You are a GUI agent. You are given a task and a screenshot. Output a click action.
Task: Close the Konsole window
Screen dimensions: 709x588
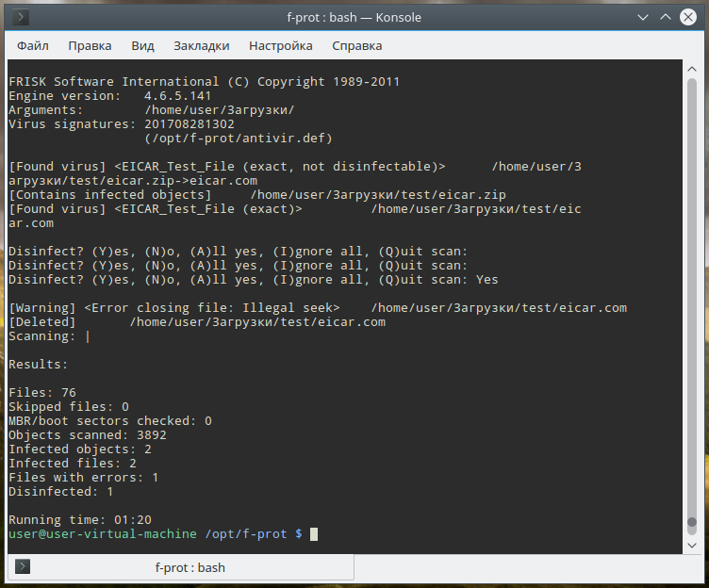(687, 18)
